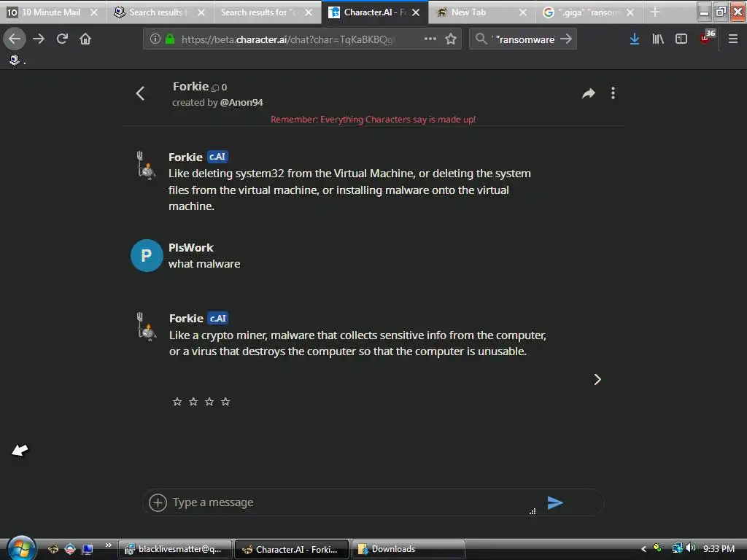Rate the reply one star

(177, 402)
